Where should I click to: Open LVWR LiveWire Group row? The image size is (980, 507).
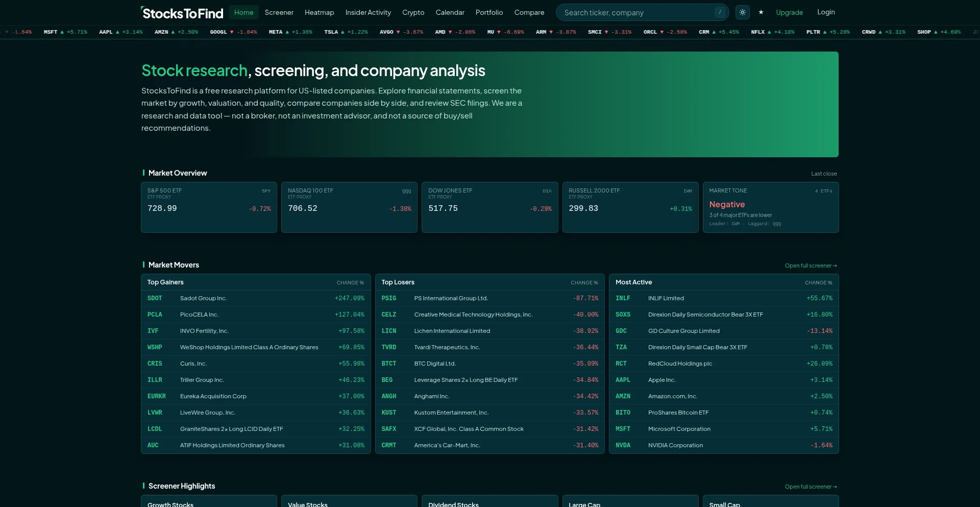point(256,413)
